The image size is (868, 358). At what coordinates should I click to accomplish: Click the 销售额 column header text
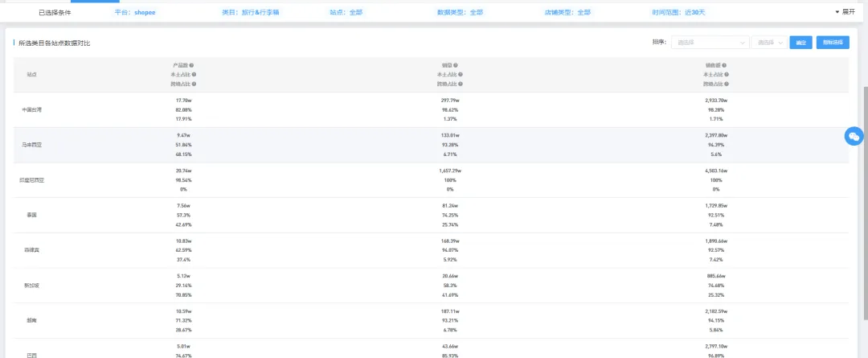(x=713, y=65)
